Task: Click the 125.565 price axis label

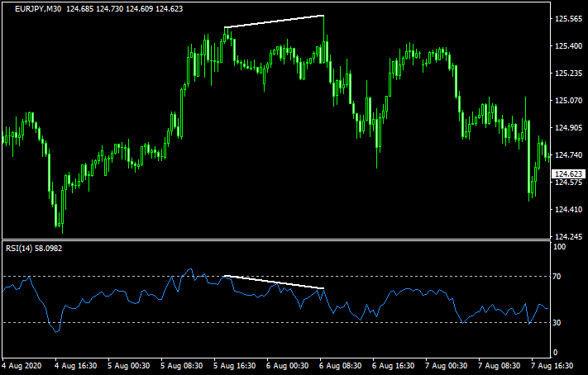Action: (568, 19)
